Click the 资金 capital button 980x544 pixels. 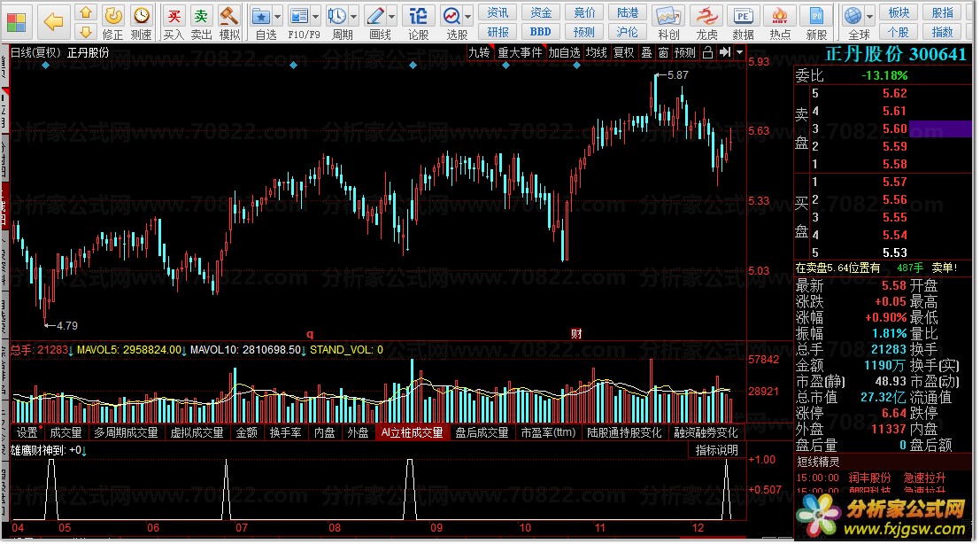pyautogui.click(x=541, y=12)
